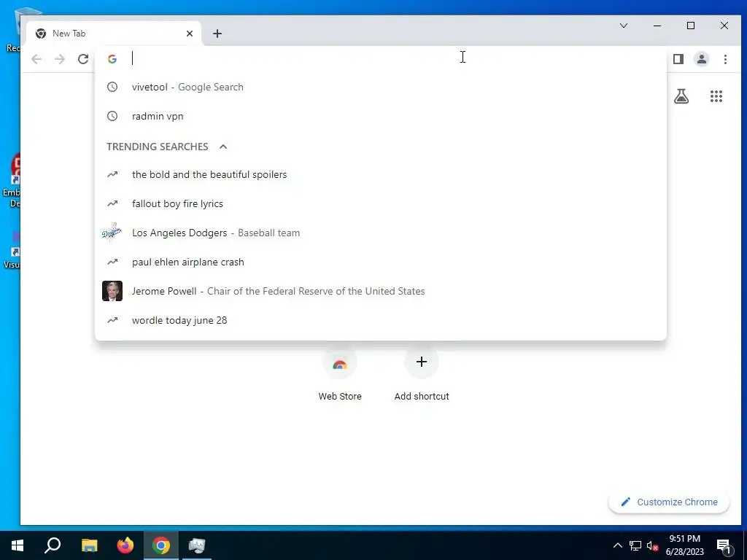Open the Chrome three-dot menu
The image size is (747, 560).
point(725,59)
